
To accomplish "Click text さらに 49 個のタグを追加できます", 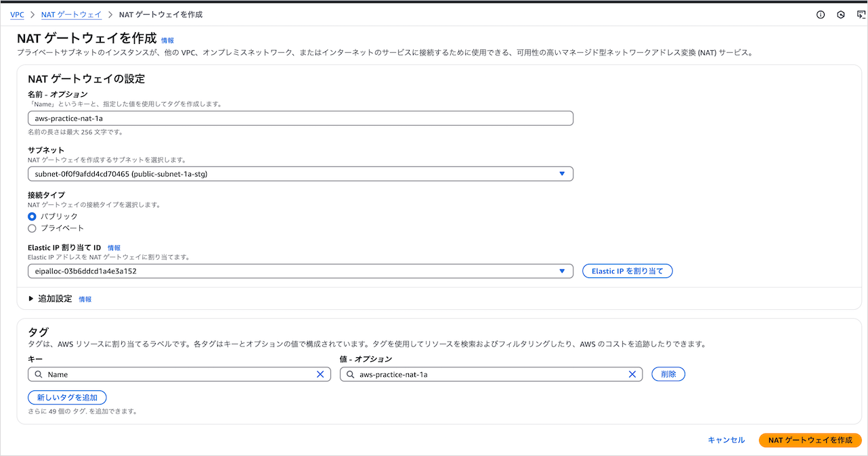I will [x=82, y=411].
